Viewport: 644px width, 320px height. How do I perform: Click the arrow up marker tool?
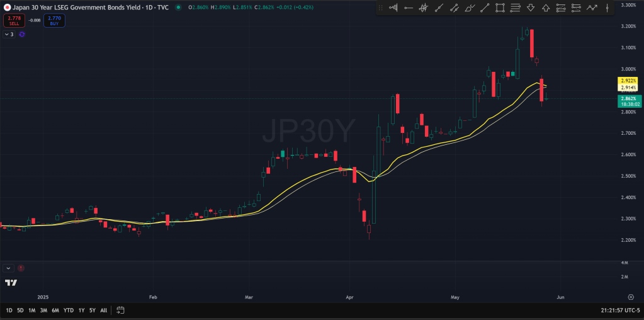546,8
